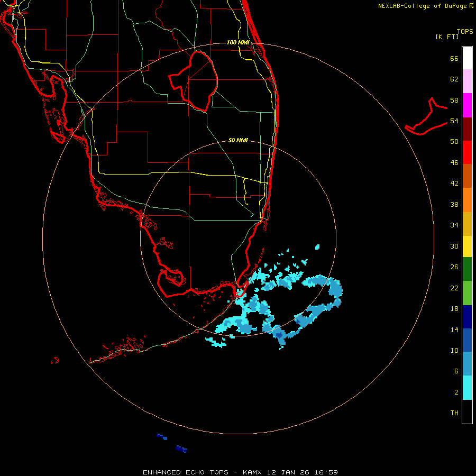
Task: Click the "66" scale label
Action: pyautogui.click(x=454, y=58)
